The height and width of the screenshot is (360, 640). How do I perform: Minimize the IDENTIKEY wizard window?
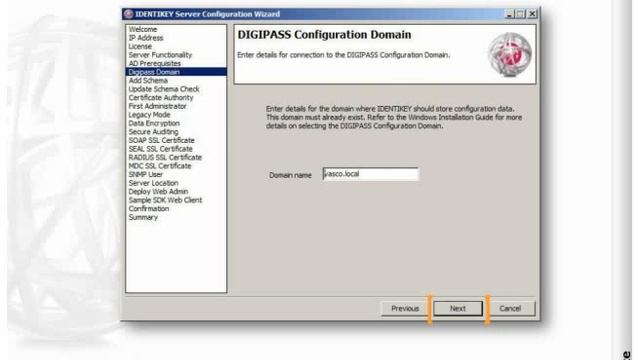509,14
